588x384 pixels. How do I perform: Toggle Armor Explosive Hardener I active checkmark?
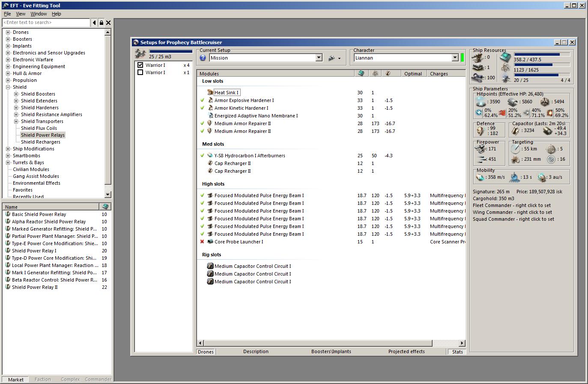(x=202, y=100)
